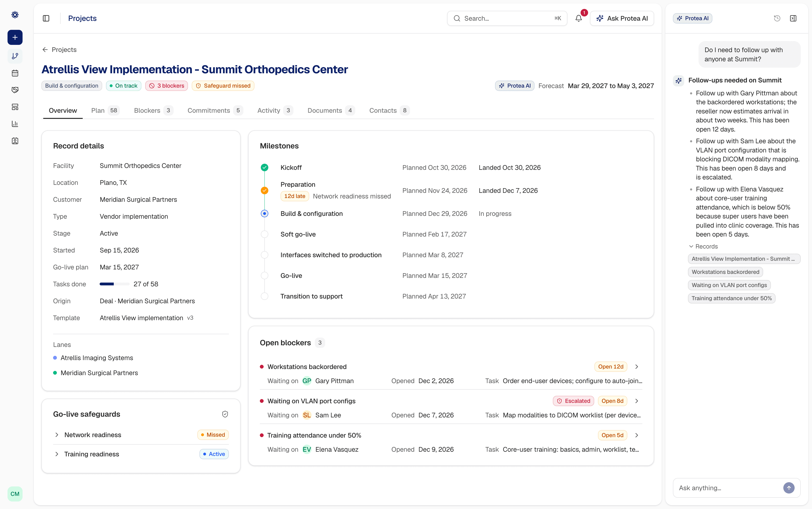Expand the Training readiness safeguard
Viewport: 812px width, 509px height.
click(57, 454)
